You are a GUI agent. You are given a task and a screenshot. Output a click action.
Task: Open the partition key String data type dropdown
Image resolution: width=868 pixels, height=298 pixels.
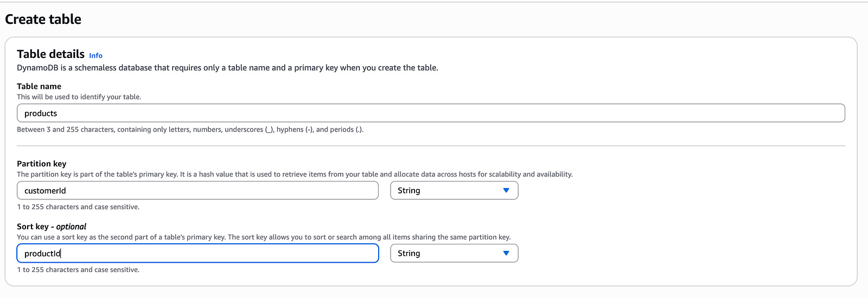click(454, 190)
